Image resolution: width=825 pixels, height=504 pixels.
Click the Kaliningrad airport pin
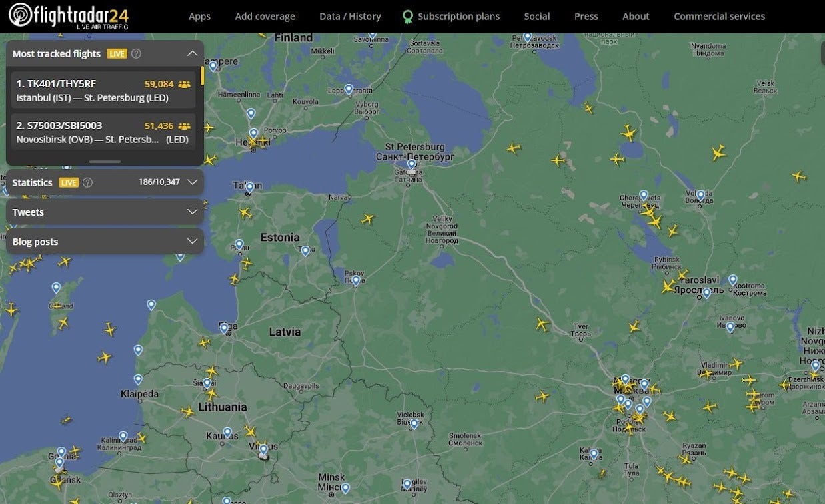(x=123, y=437)
